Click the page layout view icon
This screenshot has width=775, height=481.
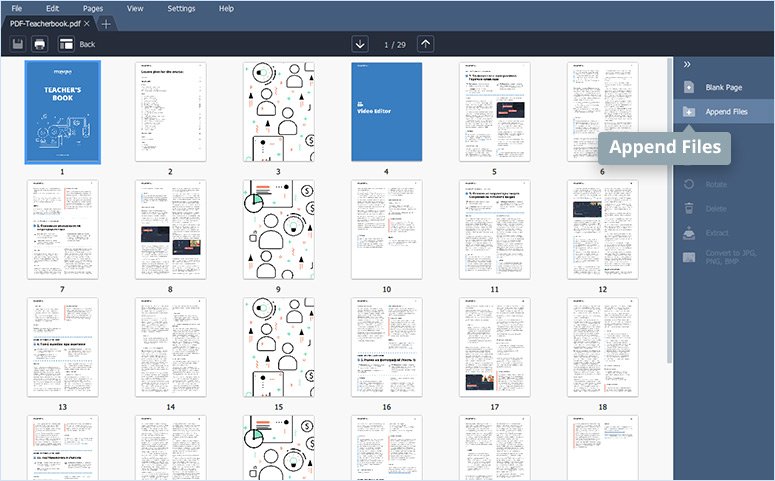66,44
